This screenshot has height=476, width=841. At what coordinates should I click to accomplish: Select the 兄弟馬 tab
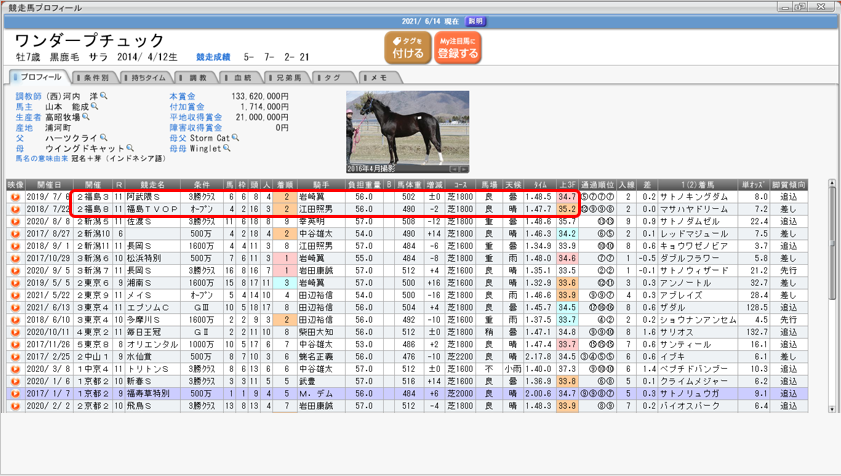(x=285, y=77)
